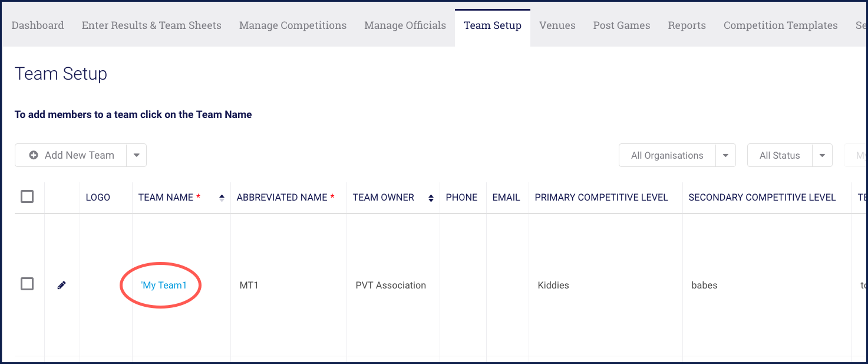The width and height of the screenshot is (868, 364).
Task: Open the Add New Team dropdown arrow
Action: click(136, 155)
